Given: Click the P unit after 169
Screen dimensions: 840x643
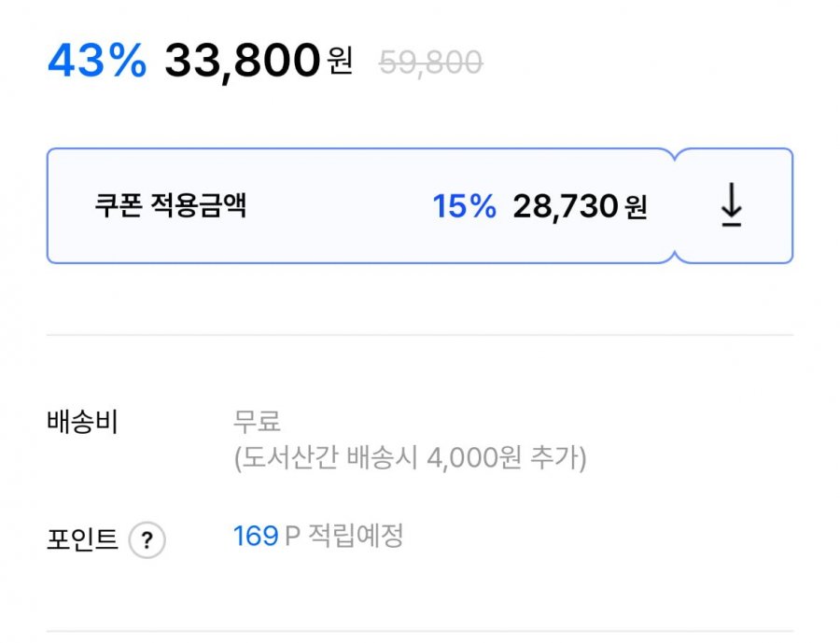Looking at the screenshot, I should click(291, 536).
